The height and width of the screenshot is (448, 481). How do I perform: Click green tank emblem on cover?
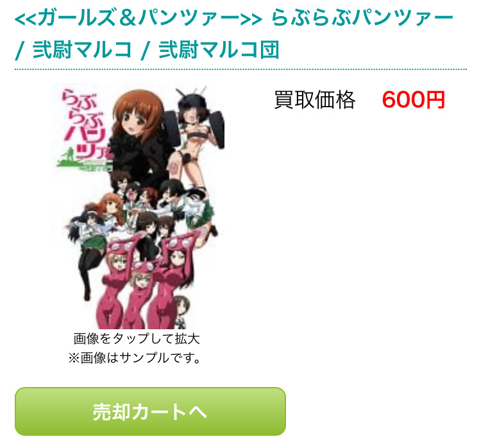[69, 157]
